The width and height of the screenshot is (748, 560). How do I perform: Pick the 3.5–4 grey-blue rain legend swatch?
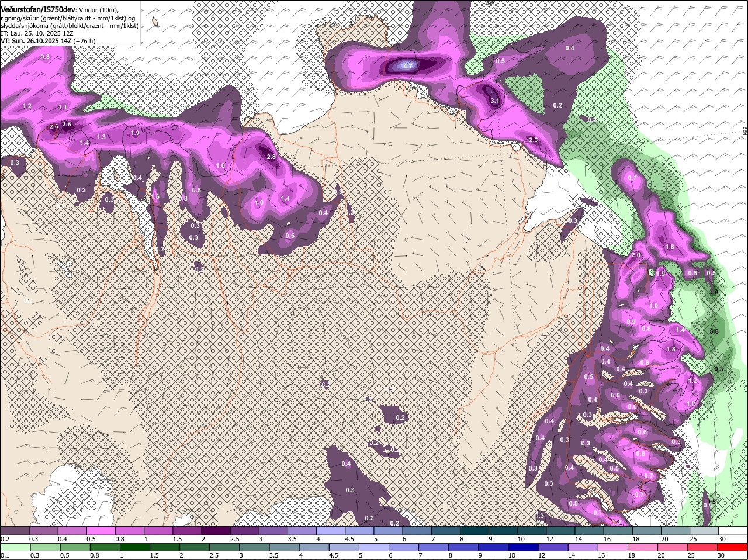point(286,547)
